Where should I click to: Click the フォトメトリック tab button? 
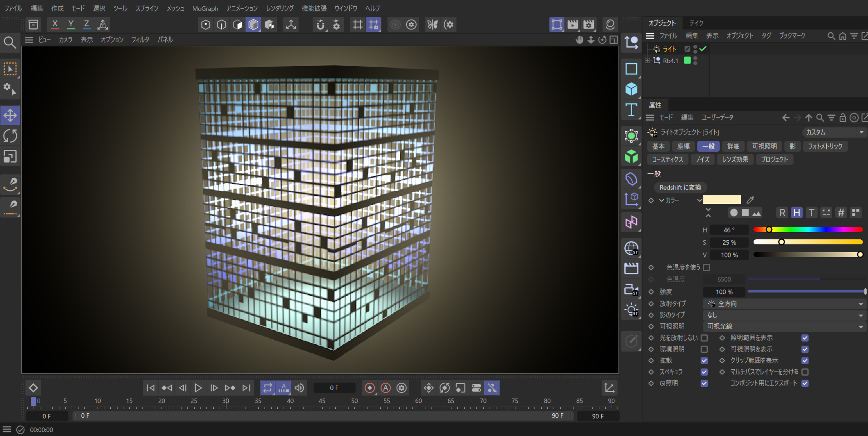[x=825, y=146]
